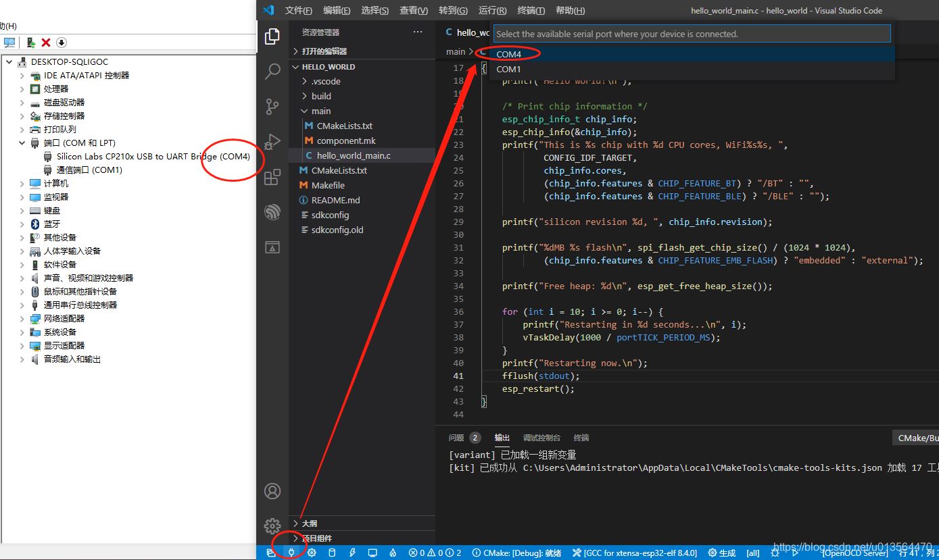939x560 pixels.
Task: Expand the 蓝牙 device category
Action: [22, 224]
